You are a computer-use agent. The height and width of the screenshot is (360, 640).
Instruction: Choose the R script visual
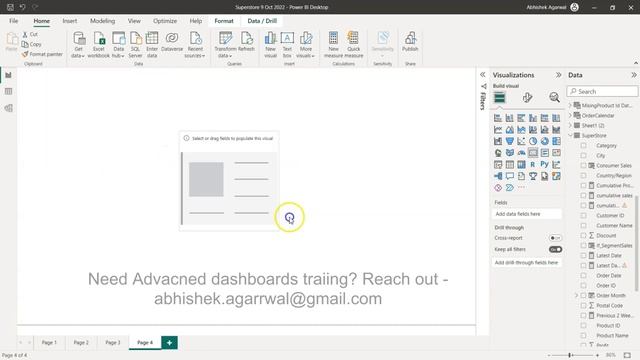[x=533, y=164]
